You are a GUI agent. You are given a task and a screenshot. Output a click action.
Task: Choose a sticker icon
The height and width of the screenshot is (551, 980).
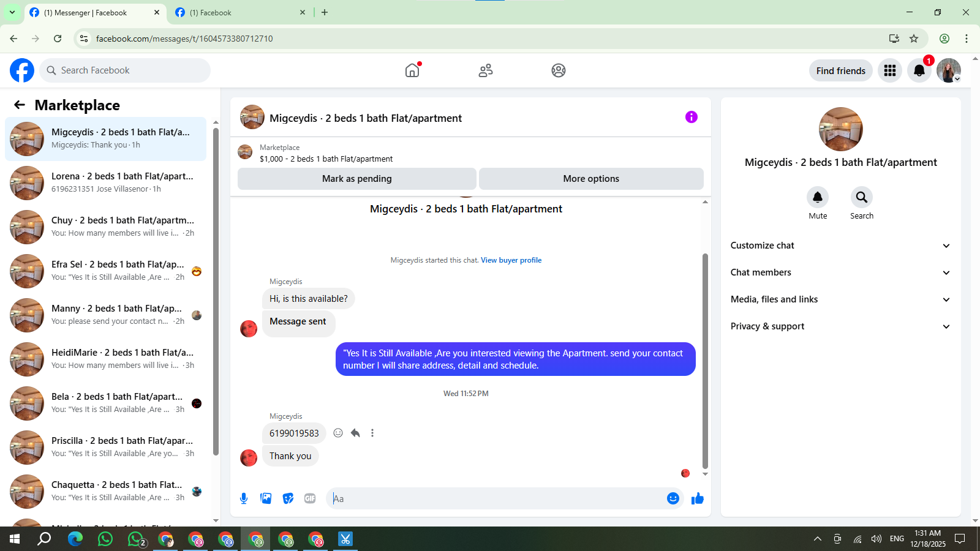point(288,498)
